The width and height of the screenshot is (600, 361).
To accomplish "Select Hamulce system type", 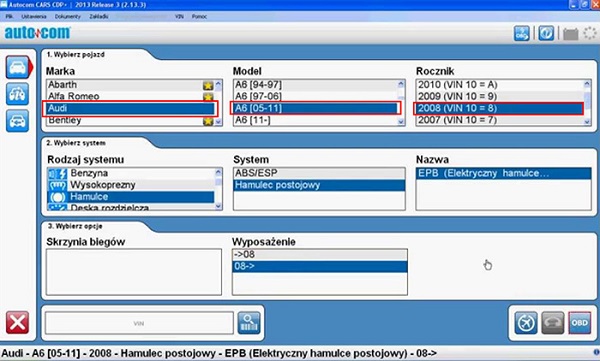I will pos(131,197).
